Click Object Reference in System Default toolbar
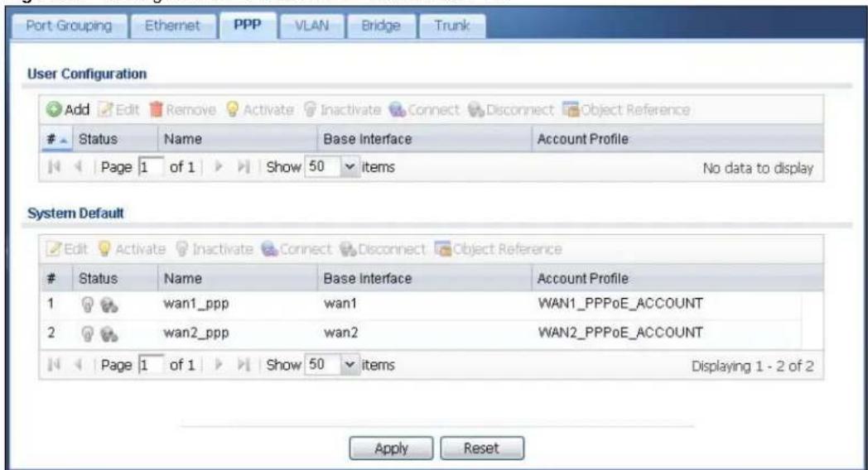 499,249
